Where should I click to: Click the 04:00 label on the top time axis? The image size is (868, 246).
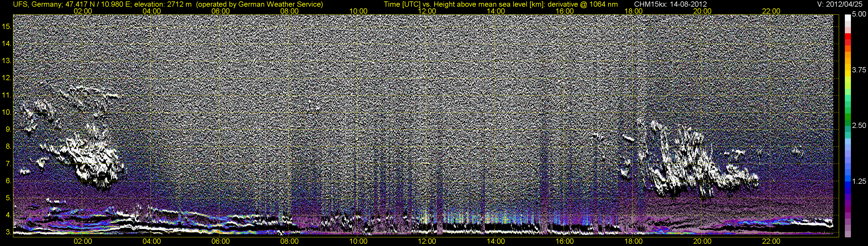[152, 11]
